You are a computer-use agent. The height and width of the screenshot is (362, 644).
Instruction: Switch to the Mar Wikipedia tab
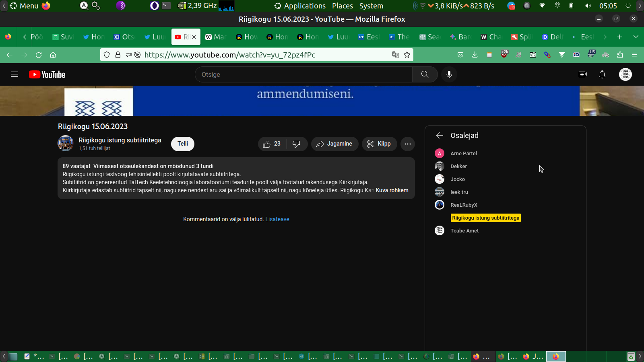[216, 37]
